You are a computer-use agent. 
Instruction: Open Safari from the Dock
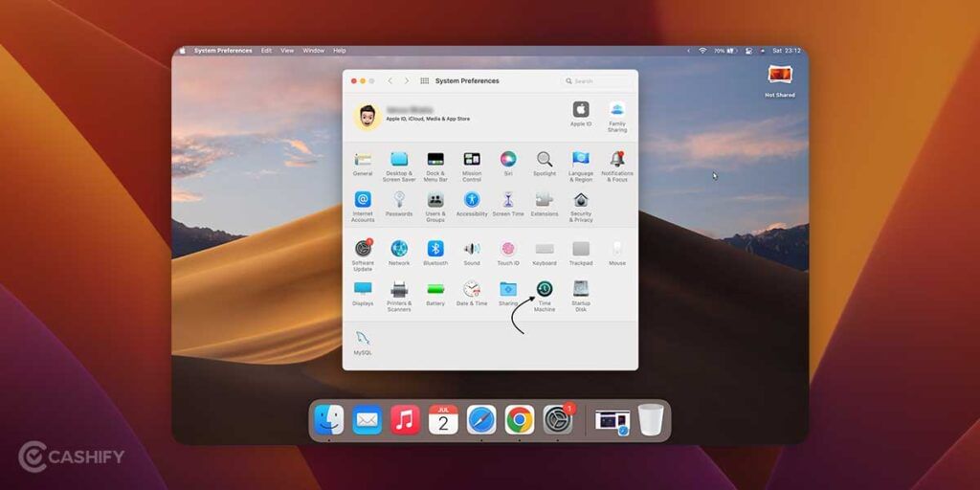tap(481, 419)
